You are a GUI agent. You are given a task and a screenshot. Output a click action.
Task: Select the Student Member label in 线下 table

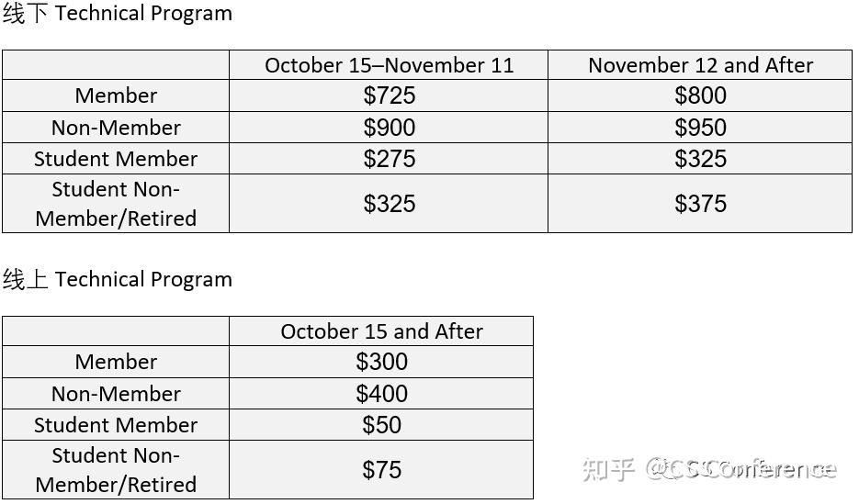pos(116,159)
